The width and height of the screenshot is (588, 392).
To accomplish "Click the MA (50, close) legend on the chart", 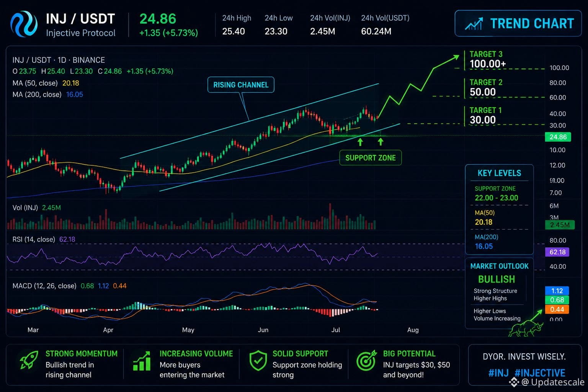I will tap(46, 83).
